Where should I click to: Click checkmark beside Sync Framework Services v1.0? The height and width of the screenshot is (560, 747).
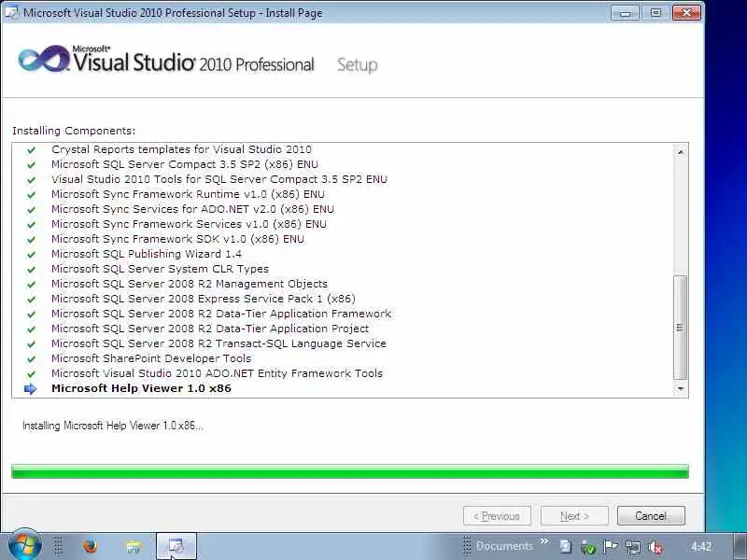(x=31, y=224)
